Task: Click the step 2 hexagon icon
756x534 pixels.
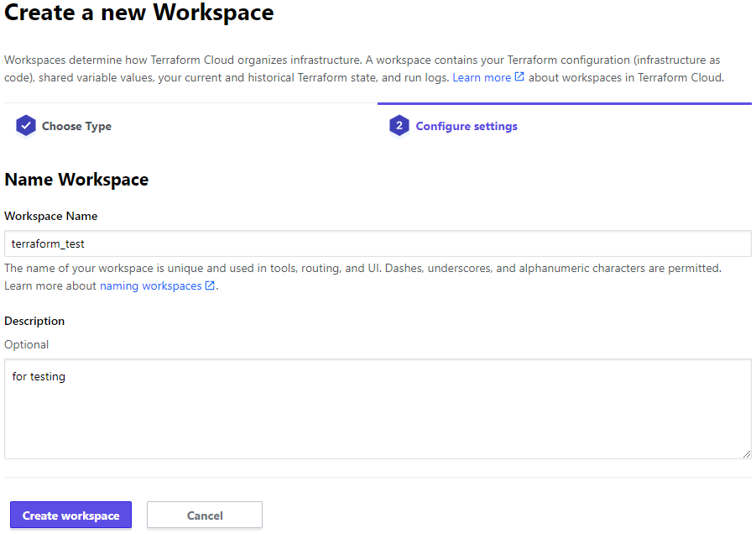Action: pos(399,126)
